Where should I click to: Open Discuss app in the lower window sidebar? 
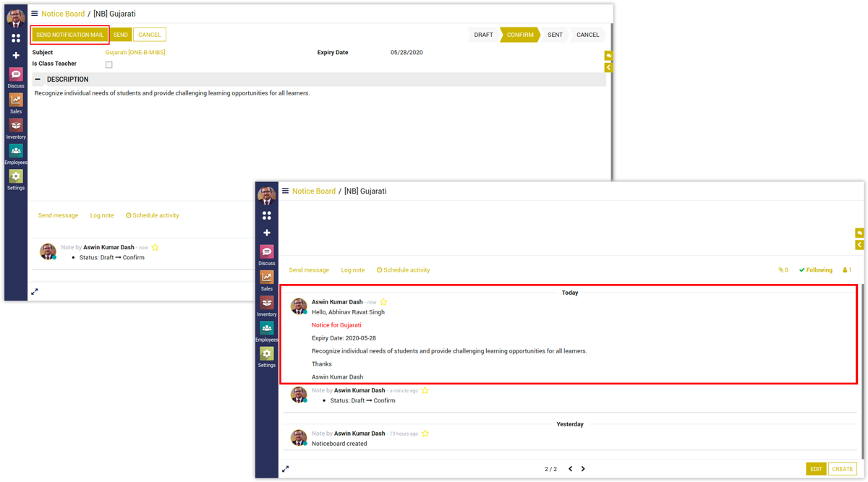coord(267,254)
